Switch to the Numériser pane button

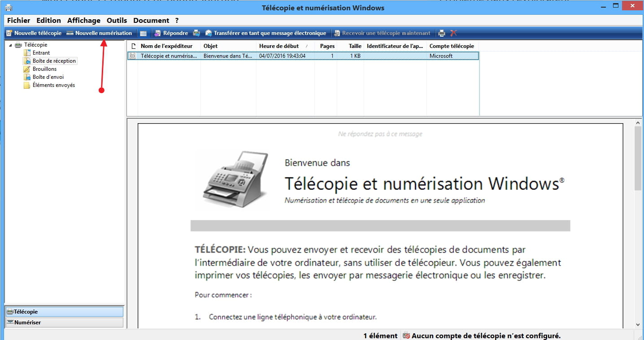point(64,323)
